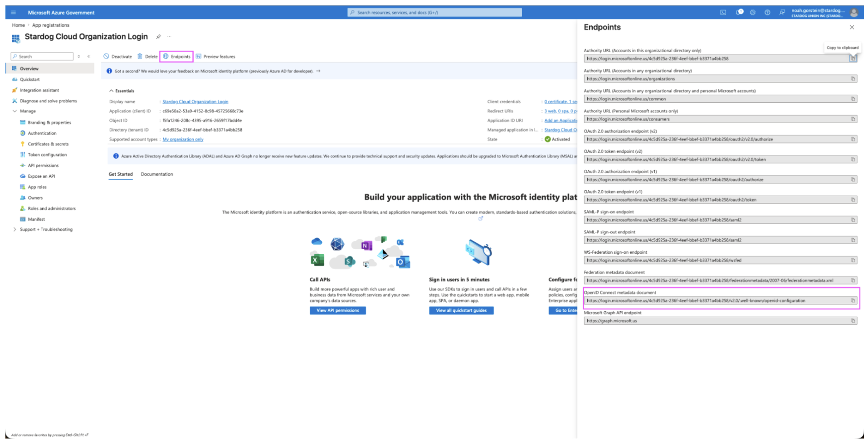Copy the /common Authority URL

(x=853, y=99)
